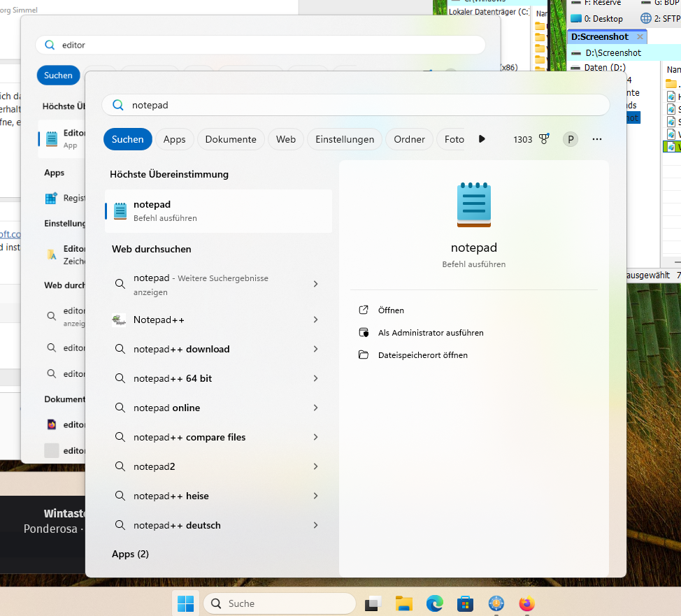Click the Registry app icon in back window
Image resolution: width=681 pixels, height=616 pixels.
click(x=51, y=199)
